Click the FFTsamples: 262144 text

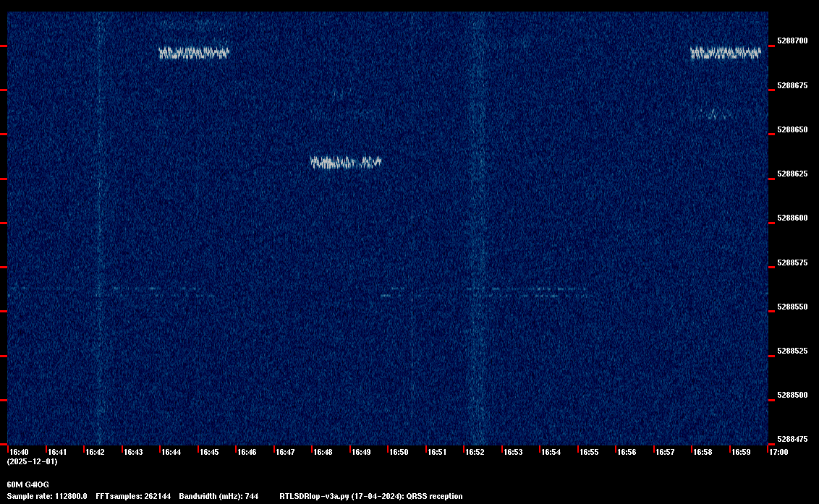[x=133, y=496]
